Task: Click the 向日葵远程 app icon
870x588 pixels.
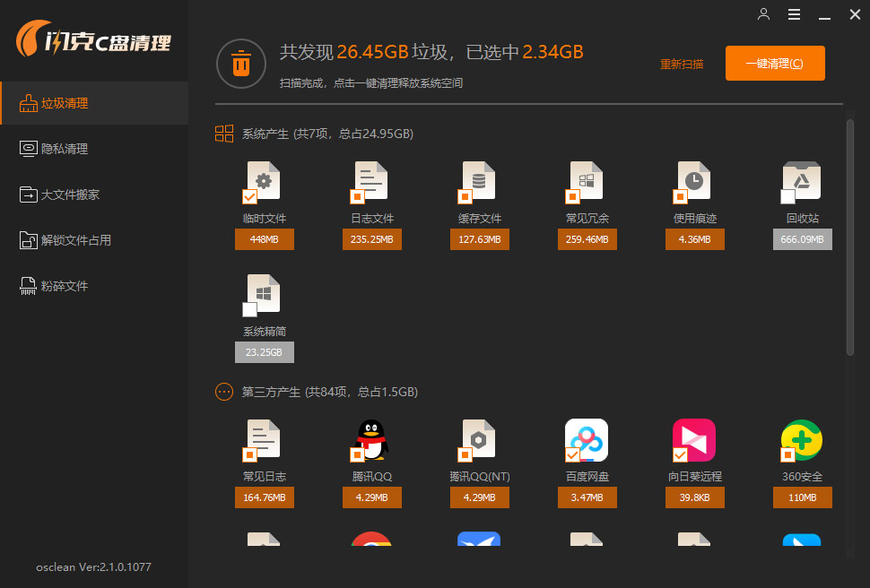Action: point(694,440)
